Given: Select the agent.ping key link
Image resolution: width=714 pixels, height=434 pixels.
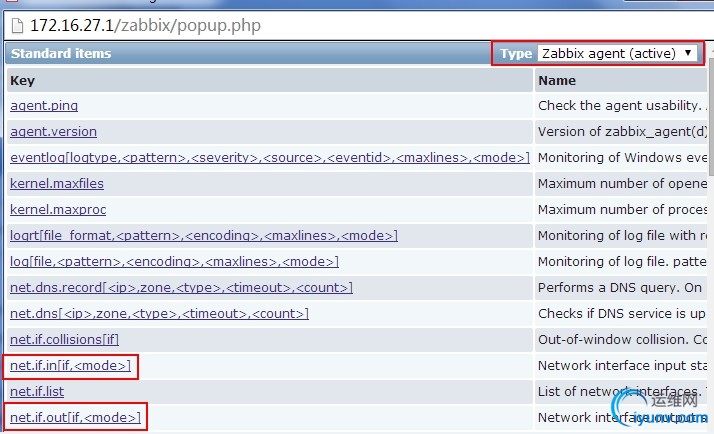Looking at the screenshot, I should click(44, 106).
